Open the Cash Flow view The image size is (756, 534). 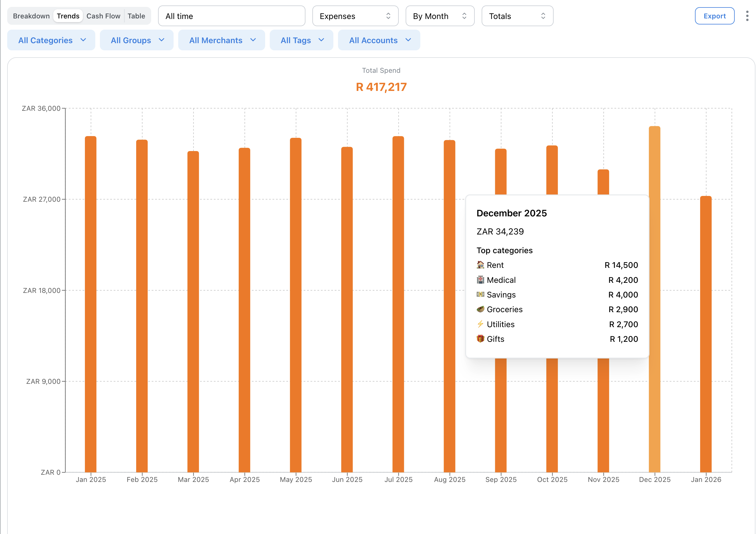[103, 16]
